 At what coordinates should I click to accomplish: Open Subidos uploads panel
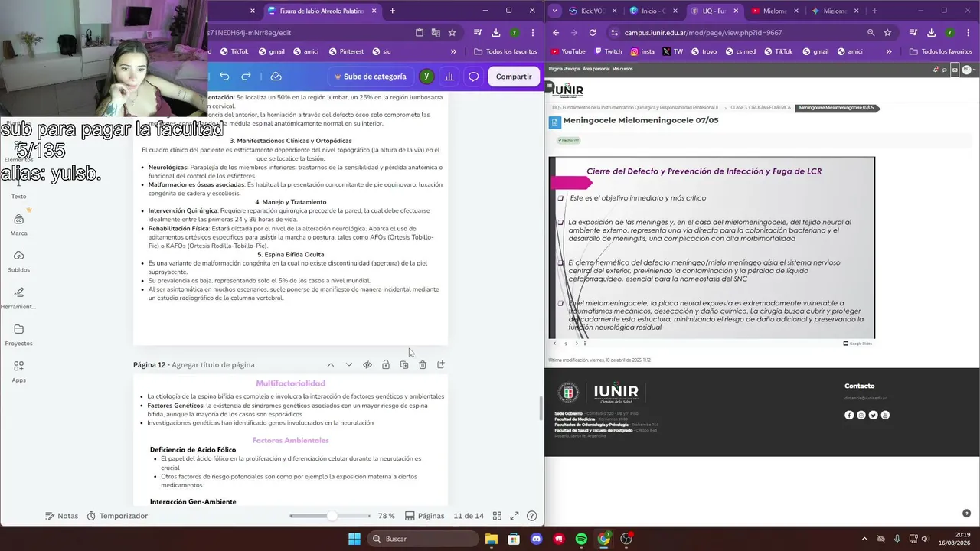(18, 262)
